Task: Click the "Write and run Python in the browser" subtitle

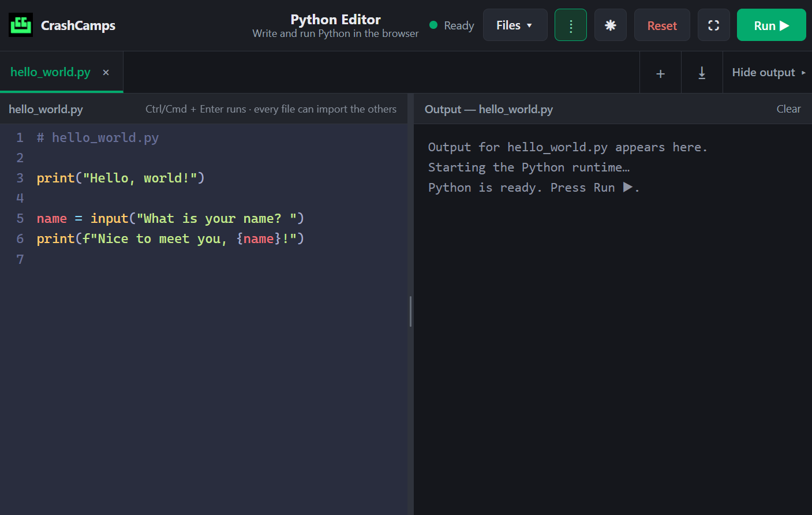Action: pos(335,33)
